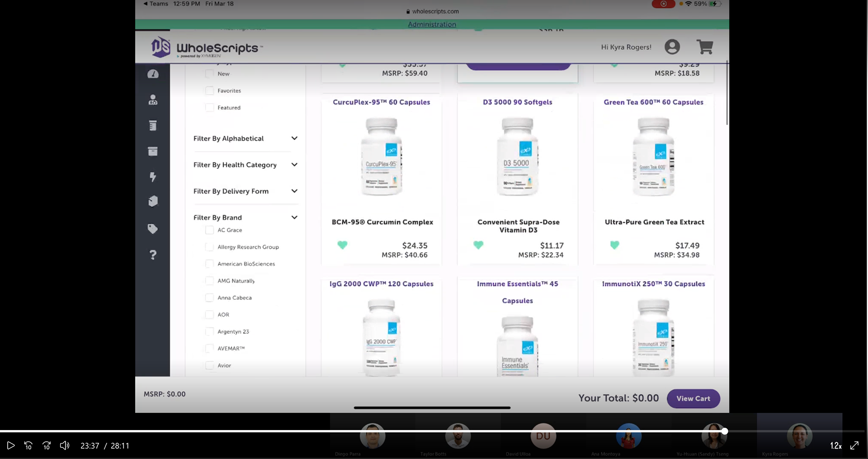Expand Filter By Delivery Form
Image resolution: width=868 pixels, height=459 pixels.
245,191
